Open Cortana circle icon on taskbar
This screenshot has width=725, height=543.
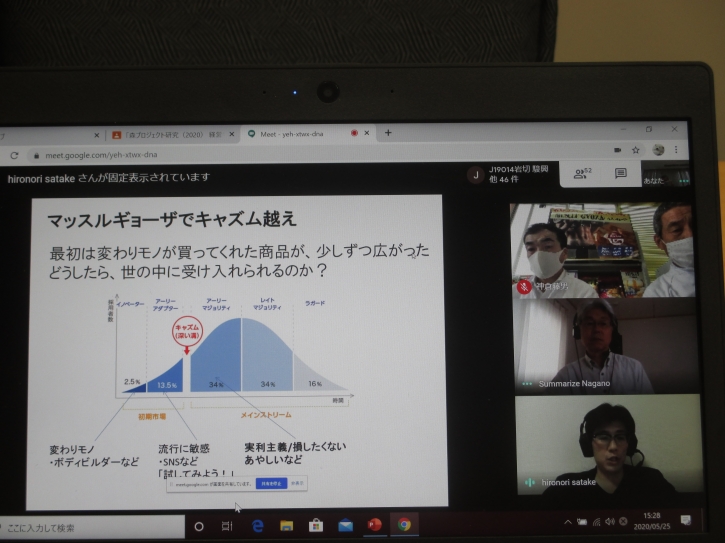pos(199,526)
